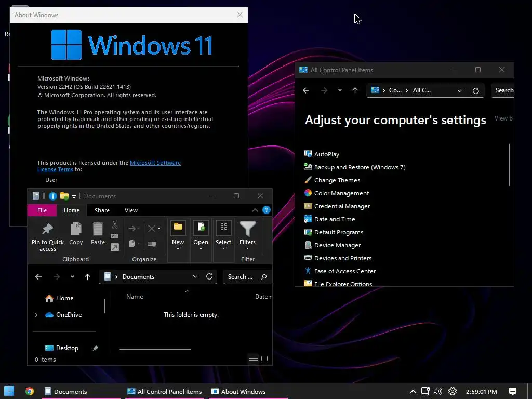The height and width of the screenshot is (399, 532).
Task: Refresh the Documents folder view
Action: coord(209,276)
